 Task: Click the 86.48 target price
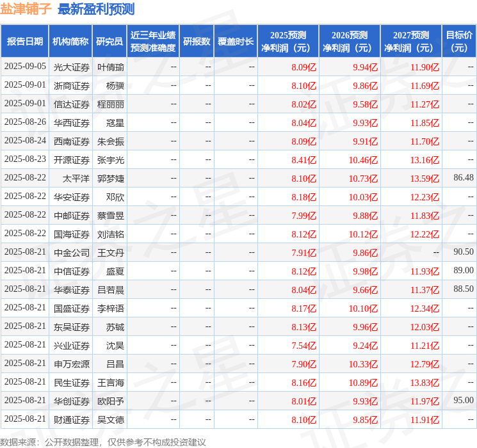[x=464, y=177]
